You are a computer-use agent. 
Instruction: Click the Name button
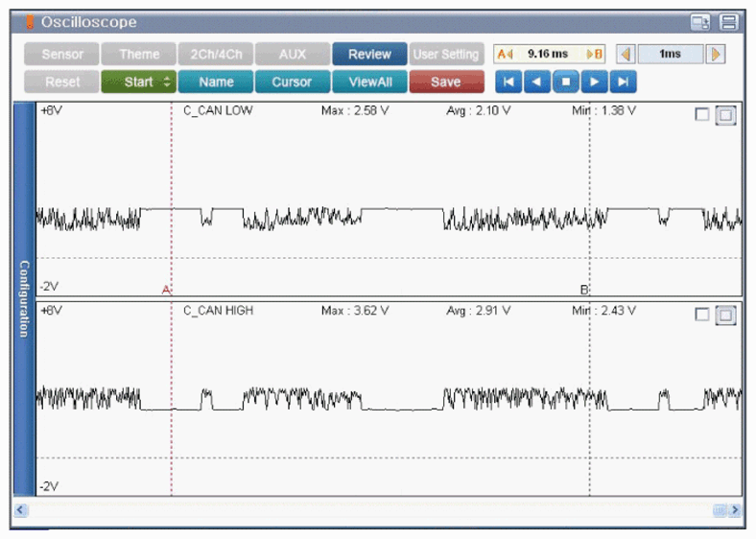click(x=216, y=82)
